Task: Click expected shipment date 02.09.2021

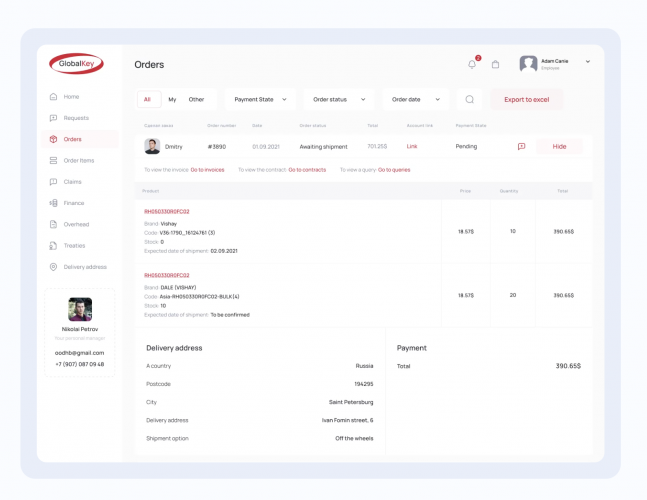Action: [x=224, y=251]
